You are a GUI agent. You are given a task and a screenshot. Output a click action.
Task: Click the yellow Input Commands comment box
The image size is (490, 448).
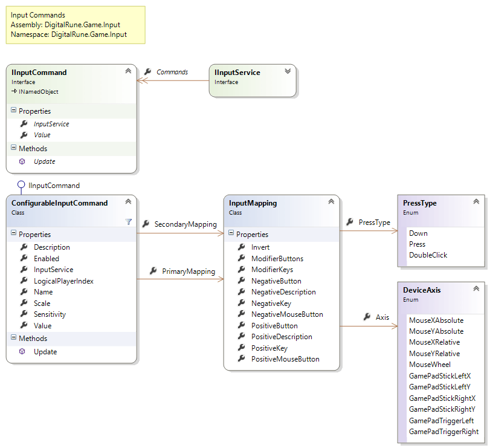76,25
